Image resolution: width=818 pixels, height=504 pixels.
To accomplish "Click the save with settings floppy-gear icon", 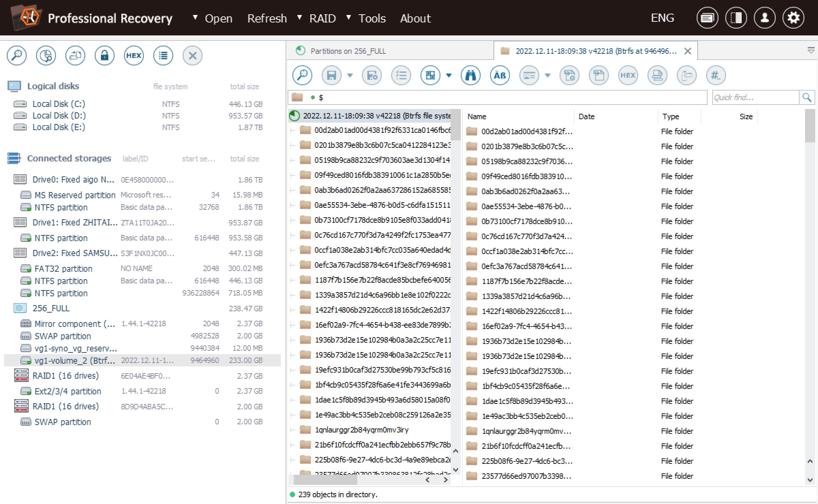I will click(x=372, y=75).
